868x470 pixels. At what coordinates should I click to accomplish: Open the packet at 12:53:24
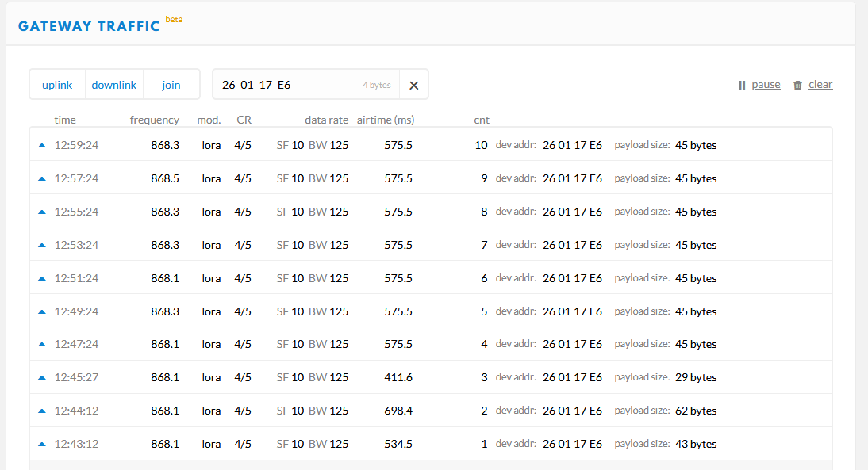click(x=431, y=244)
